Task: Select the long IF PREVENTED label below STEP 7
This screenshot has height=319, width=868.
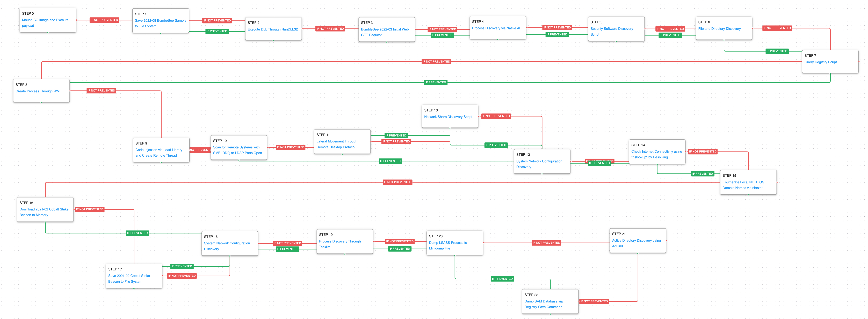Action: pyautogui.click(x=435, y=82)
